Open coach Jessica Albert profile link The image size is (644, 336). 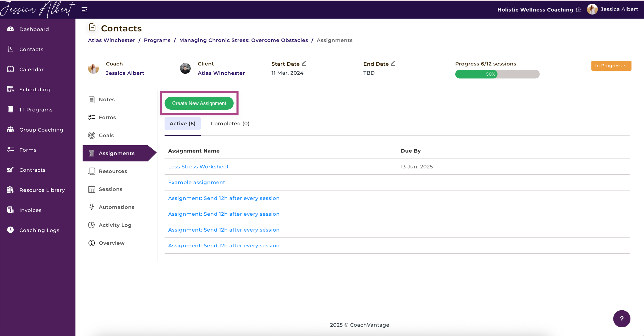point(125,73)
